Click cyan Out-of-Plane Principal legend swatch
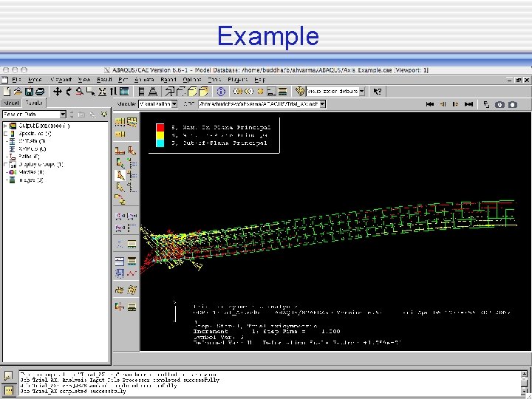Viewport: 532px width, 399px height. click(160, 143)
